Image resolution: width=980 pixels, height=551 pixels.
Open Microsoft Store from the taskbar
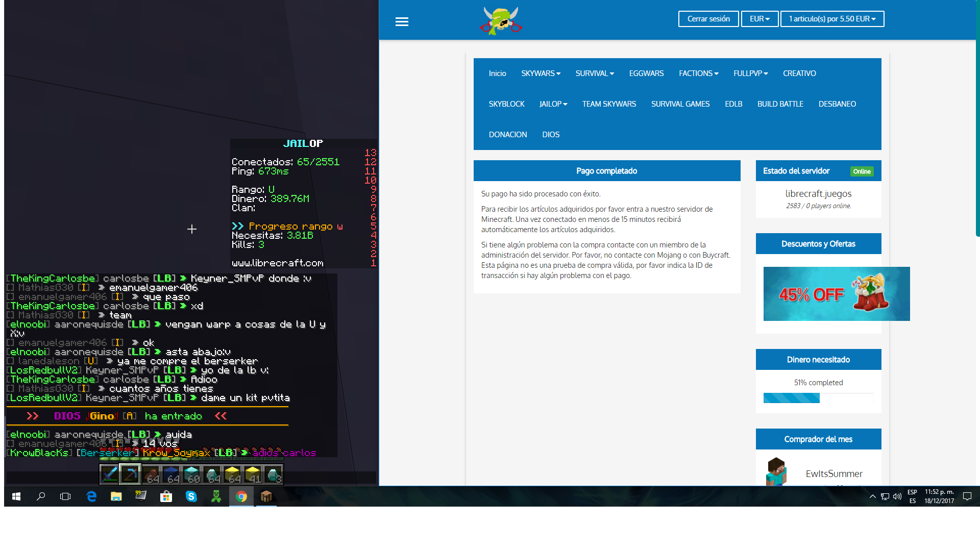(166, 496)
